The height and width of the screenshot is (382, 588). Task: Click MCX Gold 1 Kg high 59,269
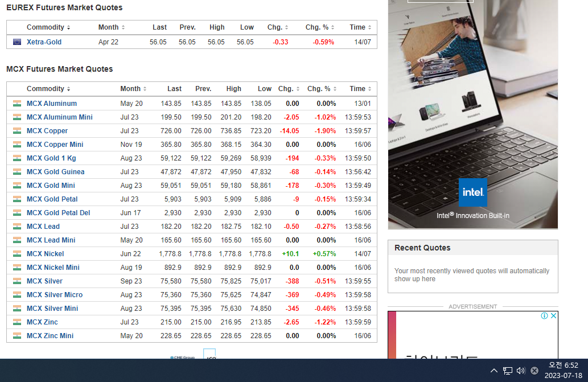pyautogui.click(x=231, y=158)
